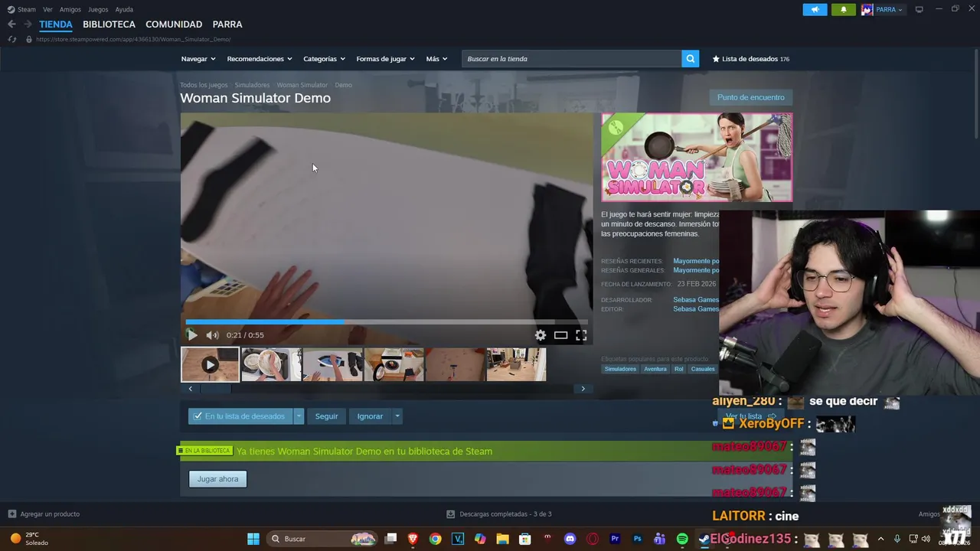
Task: Reload the store page
Action: tap(11, 39)
